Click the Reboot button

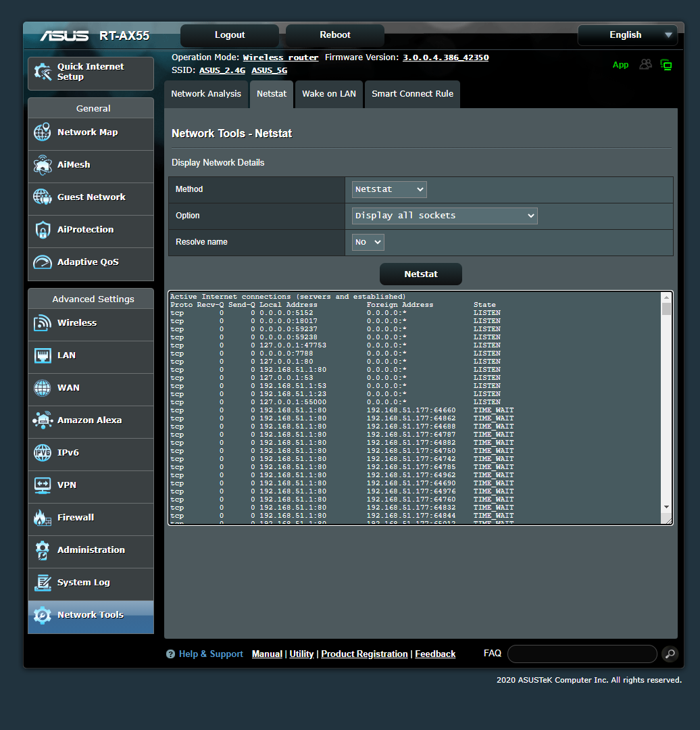pos(335,35)
